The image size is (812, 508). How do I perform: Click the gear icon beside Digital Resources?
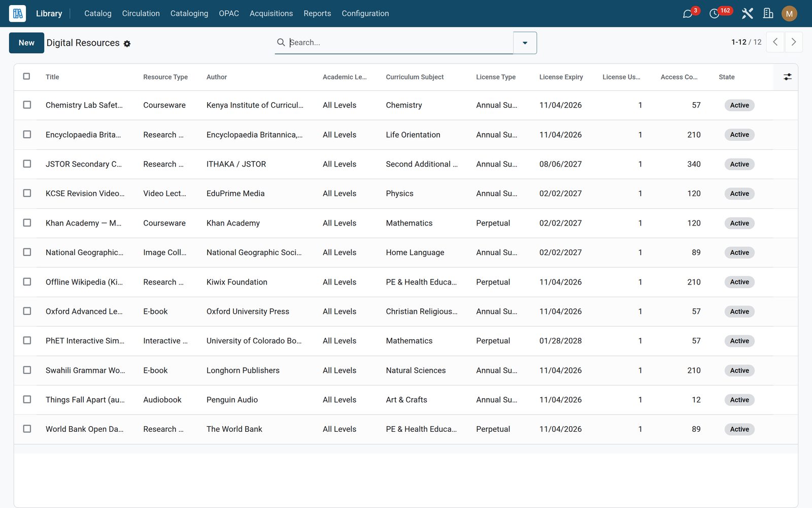(x=127, y=44)
